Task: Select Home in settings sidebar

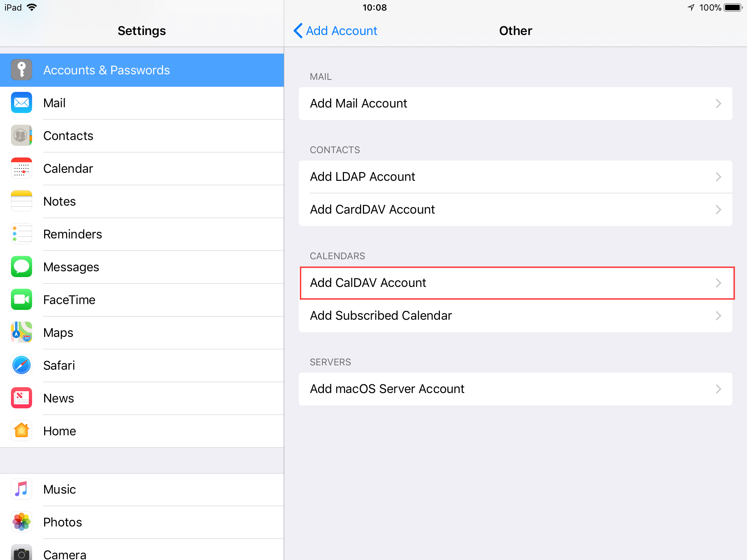Action: point(142,431)
